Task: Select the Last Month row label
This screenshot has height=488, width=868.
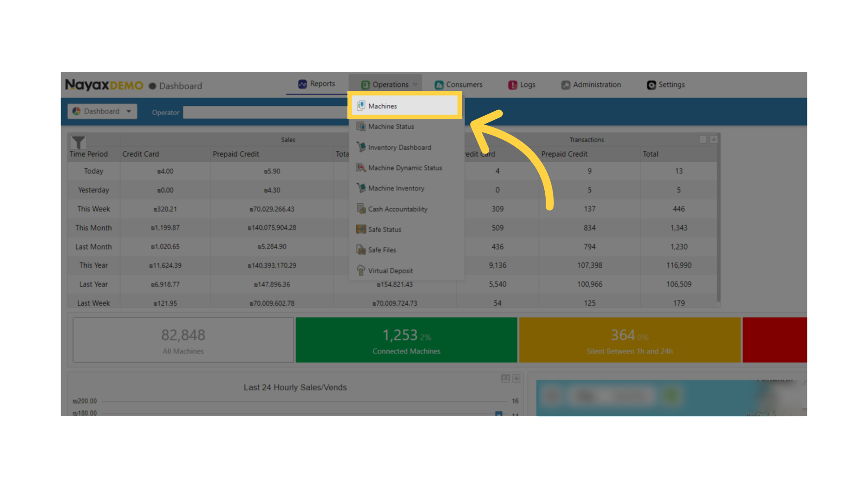Action: 94,247
